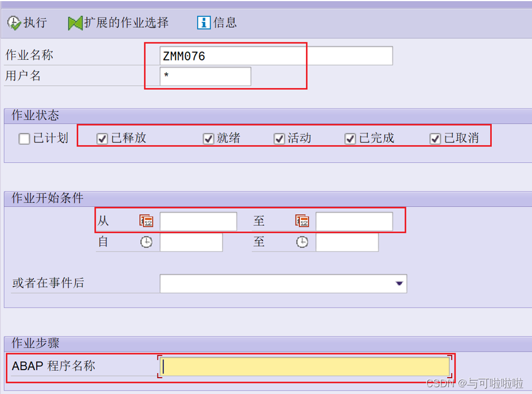The image size is (532, 394).
Task: Open the 或者在事件后 dropdown
Action: 283,283
